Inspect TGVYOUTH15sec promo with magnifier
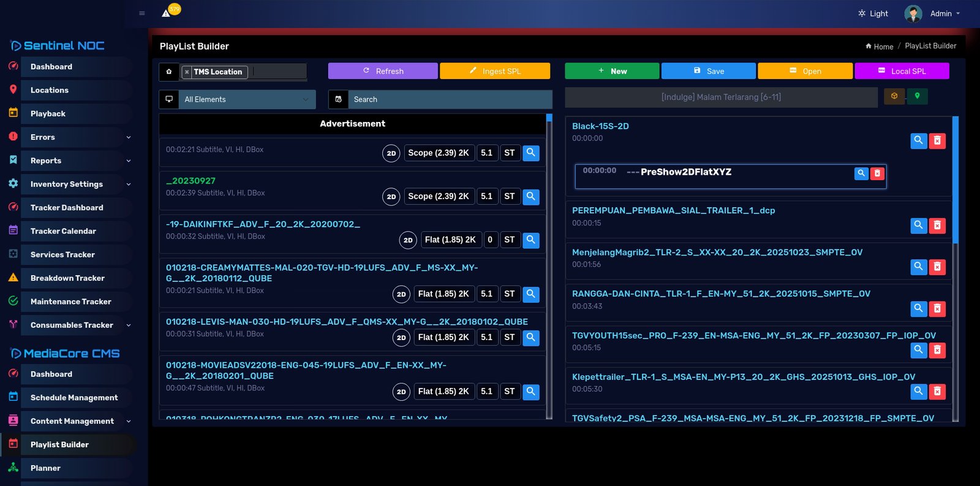The height and width of the screenshot is (486, 980). coord(918,350)
